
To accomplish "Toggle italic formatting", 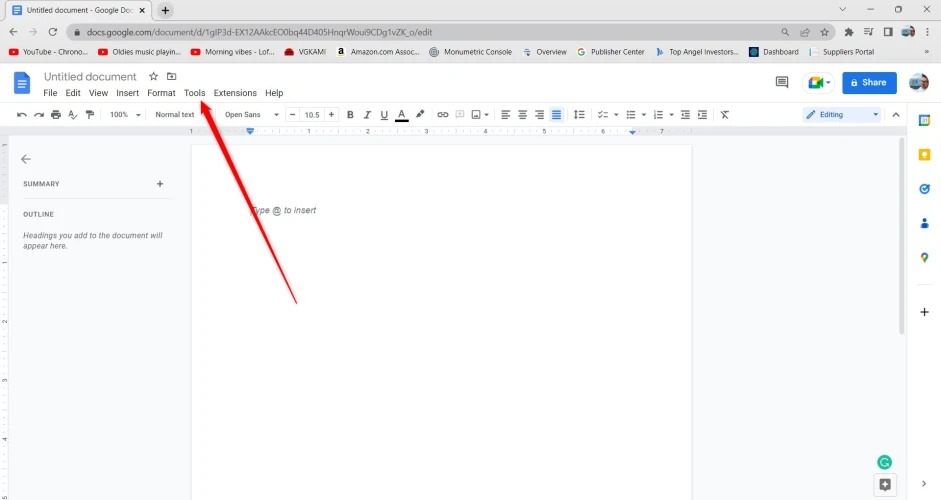I will coord(367,115).
